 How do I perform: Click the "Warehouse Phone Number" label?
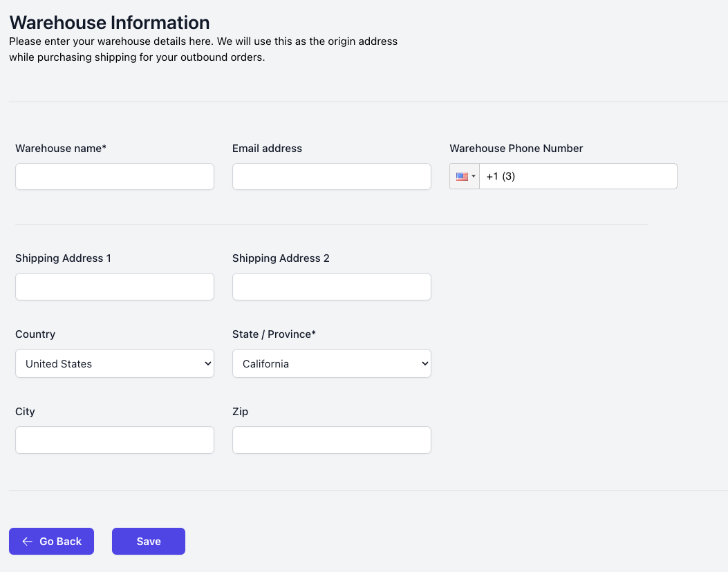click(516, 149)
